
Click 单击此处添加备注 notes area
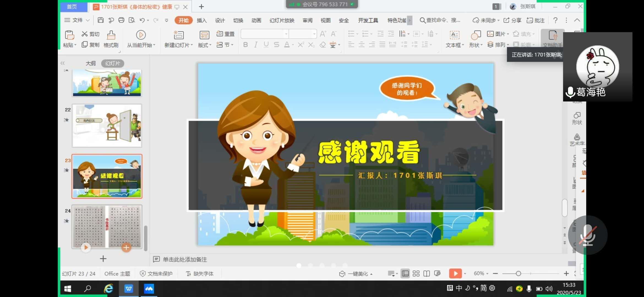pyautogui.click(x=185, y=259)
